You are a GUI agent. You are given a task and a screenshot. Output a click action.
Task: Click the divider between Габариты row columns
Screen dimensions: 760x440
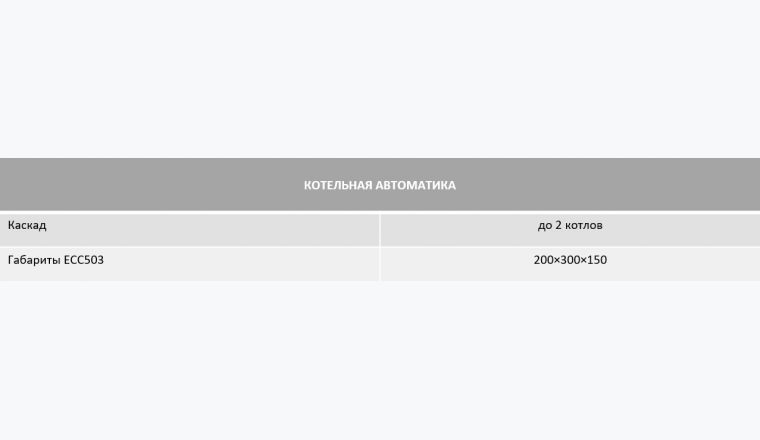pos(380,264)
